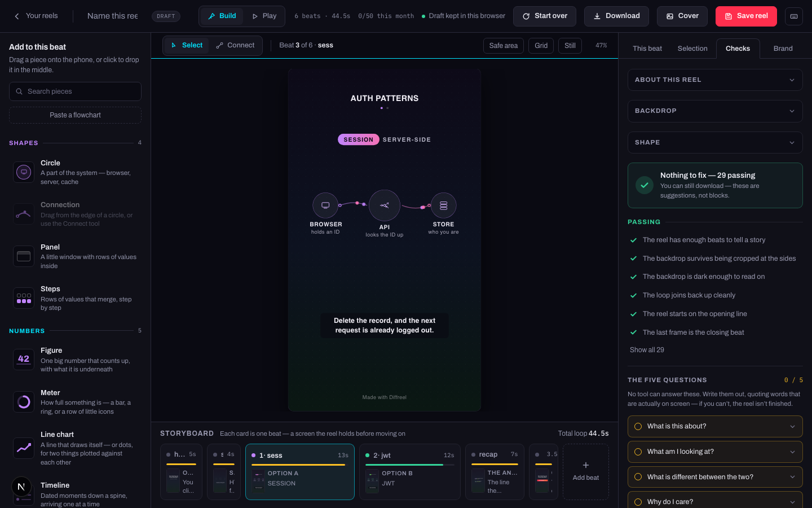Expand the What am I looking at question
Screen dimensions: 812x508
pyautogui.click(x=715, y=452)
